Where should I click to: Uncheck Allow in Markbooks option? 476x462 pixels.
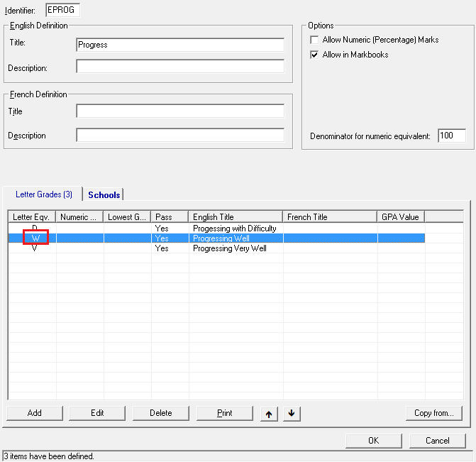click(314, 55)
